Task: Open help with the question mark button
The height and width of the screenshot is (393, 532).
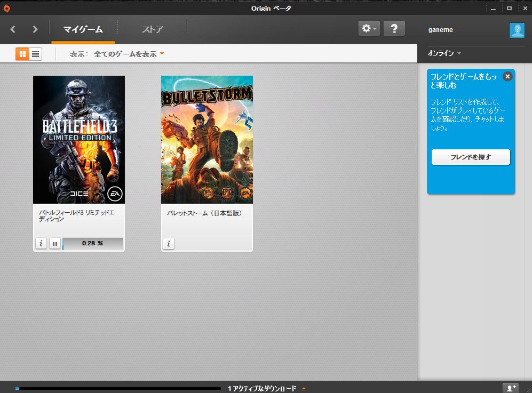Action: click(x=394, y=28)
